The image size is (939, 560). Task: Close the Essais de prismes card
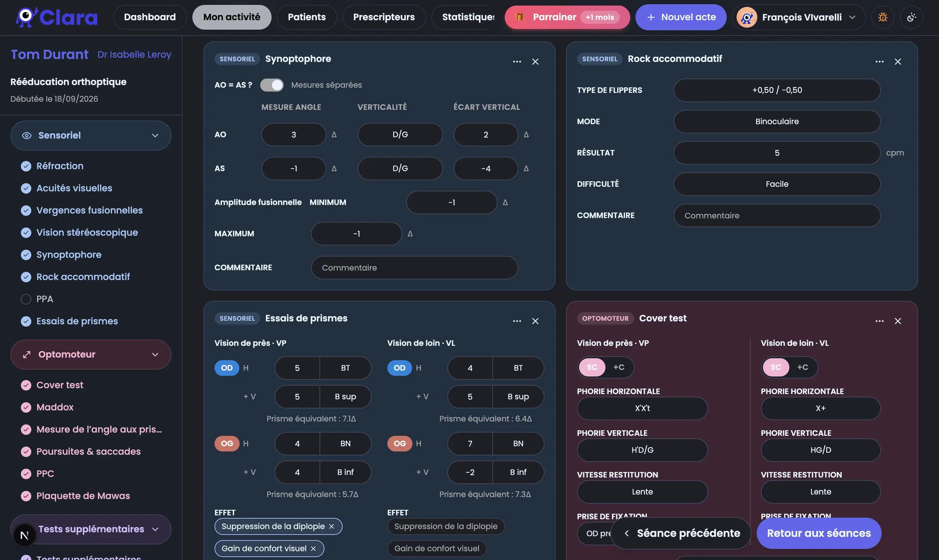(535, 321)
